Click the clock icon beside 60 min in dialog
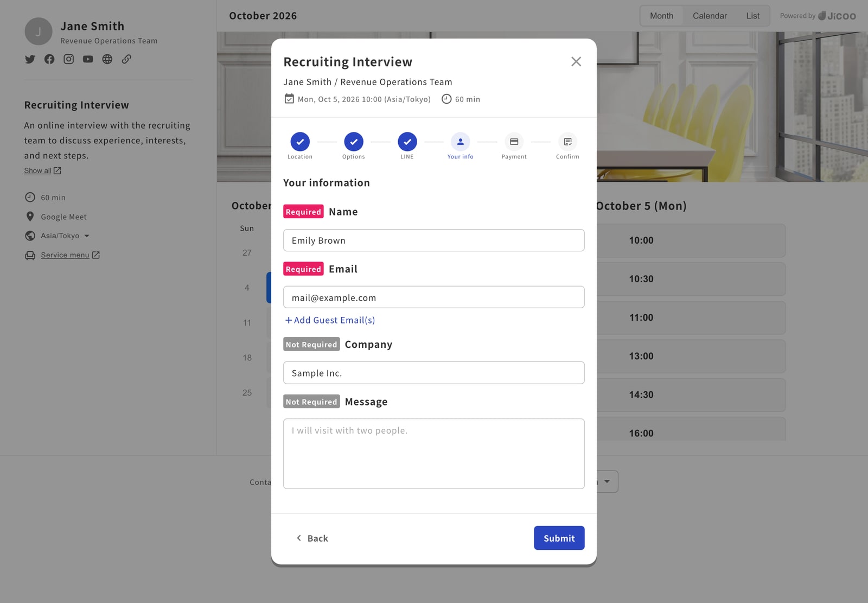The width and height of the screenshot is (868, 603). pos(446,99)
